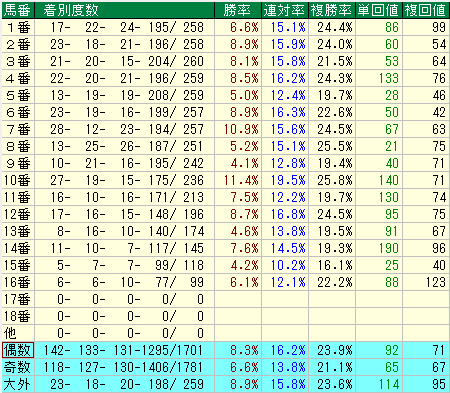Select the 17番 row label
The image size is (450, 393).
(18, 299)
